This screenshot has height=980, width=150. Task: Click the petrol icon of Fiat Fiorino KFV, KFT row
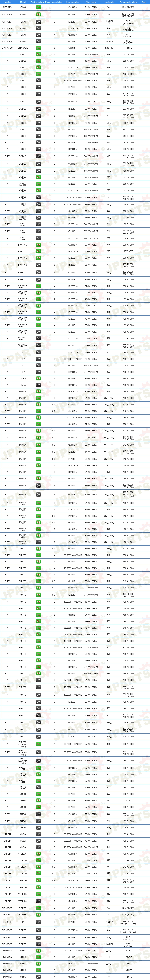[38, 251]
